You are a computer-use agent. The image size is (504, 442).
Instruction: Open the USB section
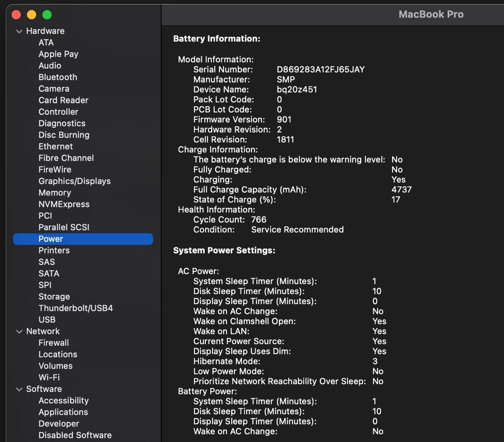tap(47, 320)
